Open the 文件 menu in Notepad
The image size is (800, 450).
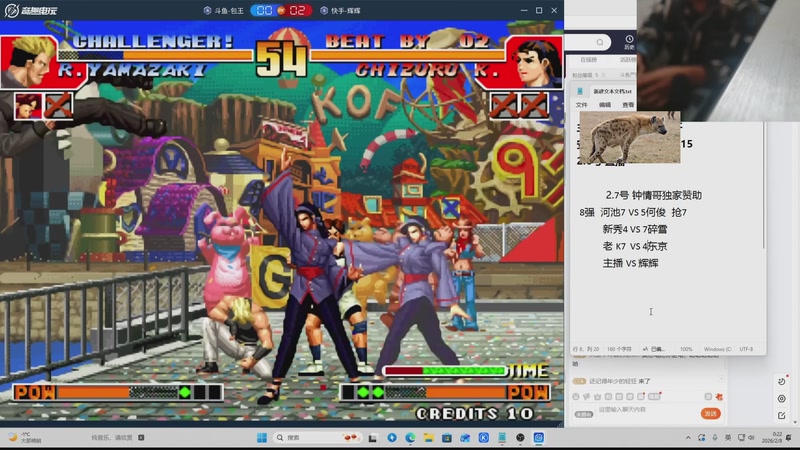point(582,105)
